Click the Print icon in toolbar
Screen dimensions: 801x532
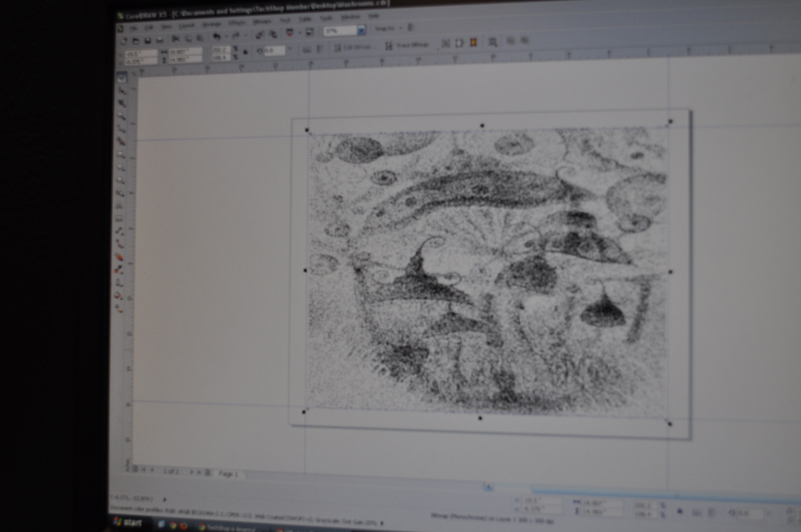[160, 41]
